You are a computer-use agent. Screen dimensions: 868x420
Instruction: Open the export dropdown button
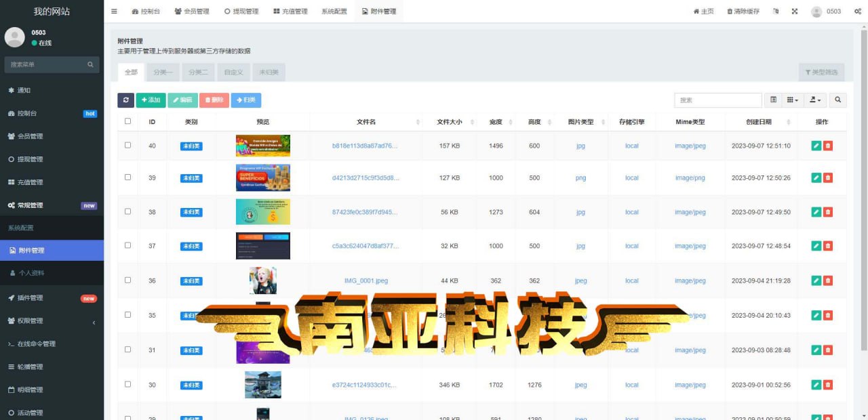click(815, 100)
